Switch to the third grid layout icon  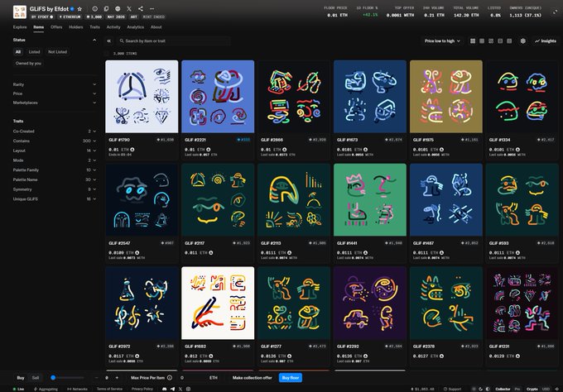click(491, 41)
